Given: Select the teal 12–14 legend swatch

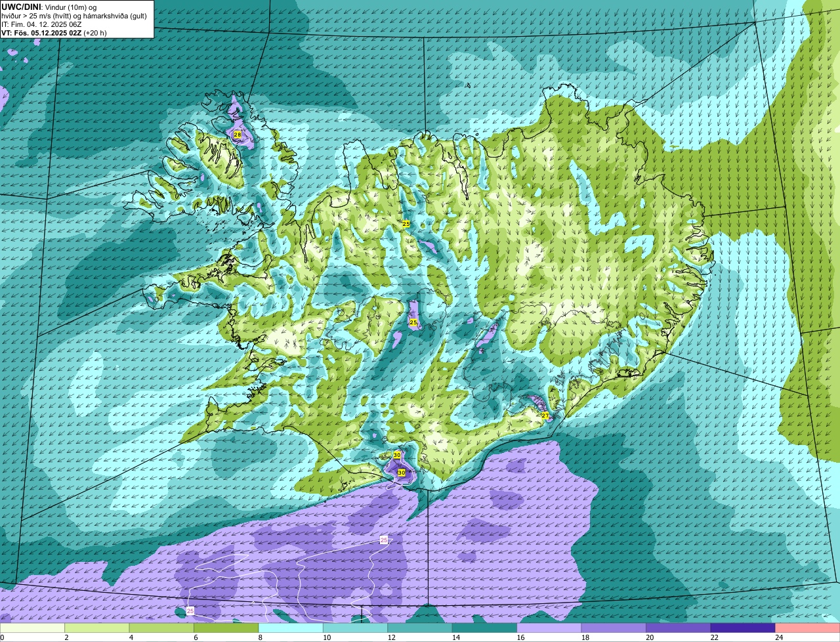Looking at the screenshot, I should click(420, 628).
